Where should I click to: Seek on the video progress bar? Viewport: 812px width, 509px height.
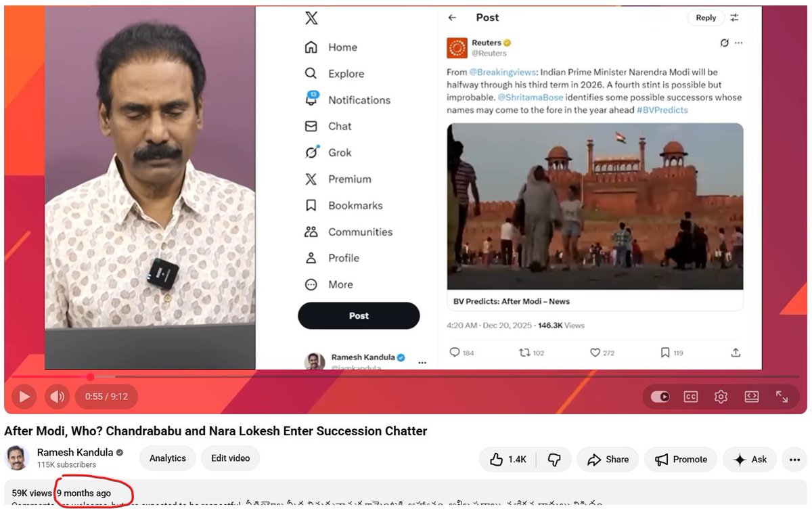pos(405,376)
